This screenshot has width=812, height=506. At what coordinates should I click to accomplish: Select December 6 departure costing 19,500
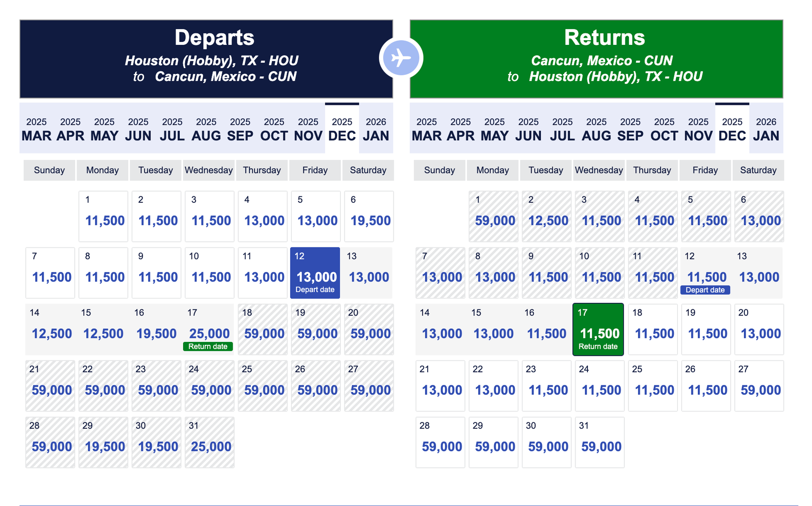click(368, 216)
